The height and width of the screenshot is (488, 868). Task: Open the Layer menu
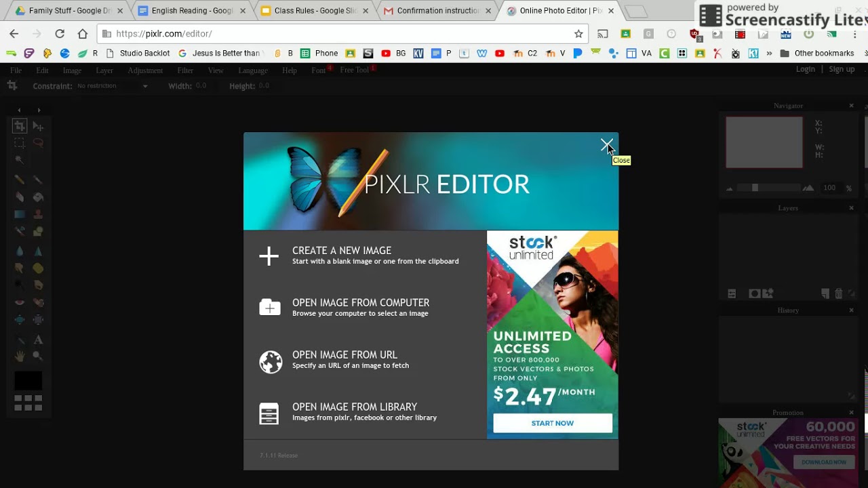pyautogui.click(x=104, y=70)
